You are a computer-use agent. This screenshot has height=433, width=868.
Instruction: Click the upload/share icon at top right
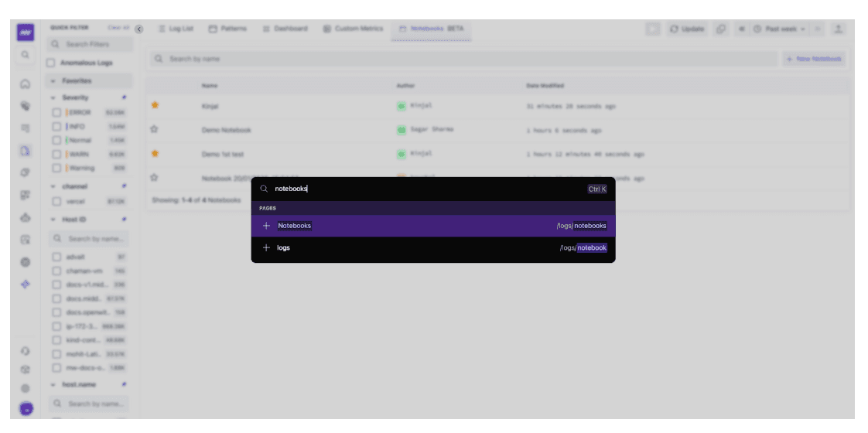838,29
